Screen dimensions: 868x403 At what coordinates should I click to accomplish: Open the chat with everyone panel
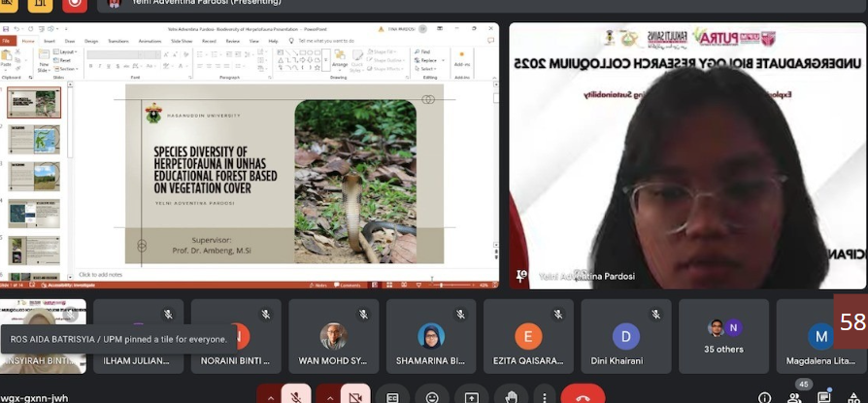tap(824, 397)
